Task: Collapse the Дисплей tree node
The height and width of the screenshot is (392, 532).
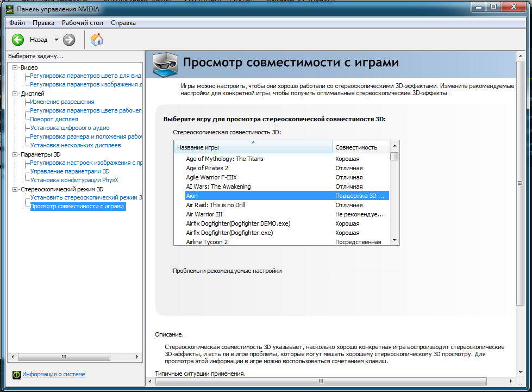Action: coord(15,94)
